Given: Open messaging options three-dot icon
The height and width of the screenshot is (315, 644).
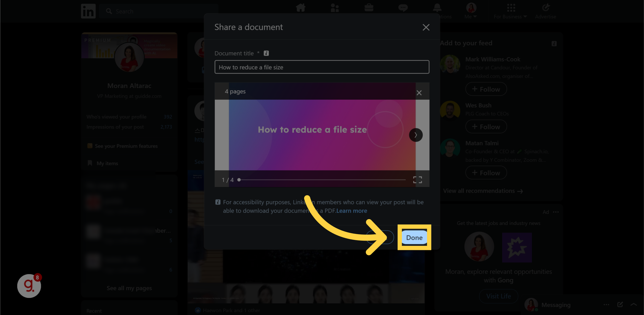Looking at the screenshot, I should click(606, 305).
